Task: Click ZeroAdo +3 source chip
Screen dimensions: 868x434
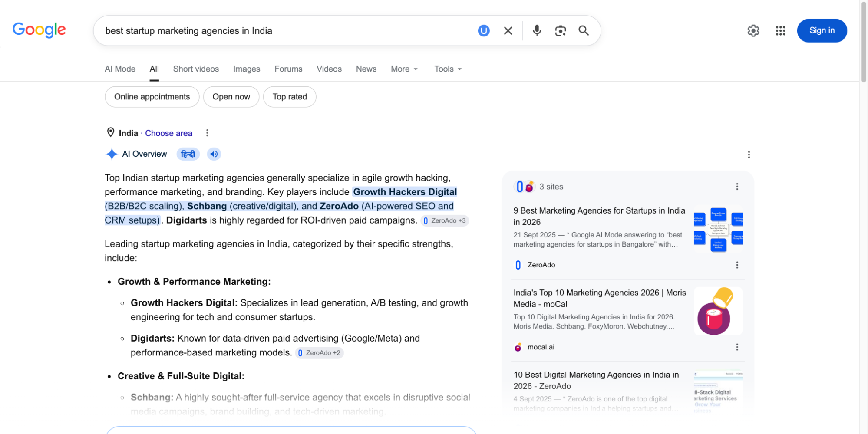Action: [445, 220]
